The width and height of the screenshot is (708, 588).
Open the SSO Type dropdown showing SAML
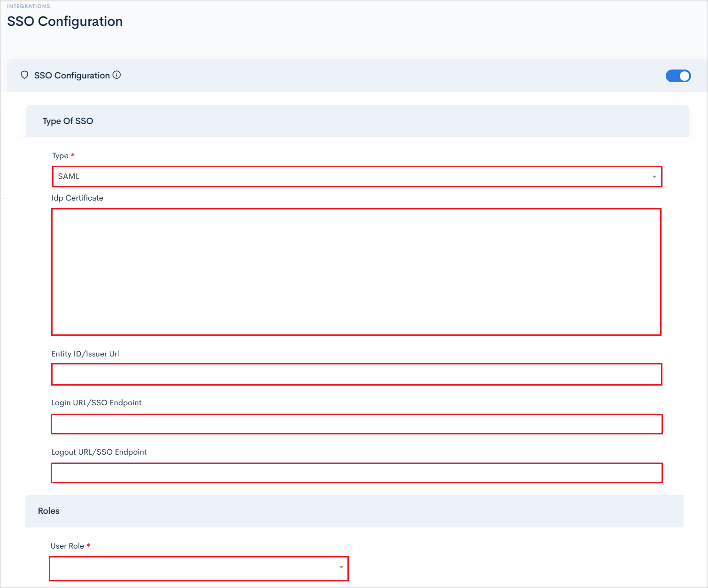pyautogui.click(x=357, y=177)
